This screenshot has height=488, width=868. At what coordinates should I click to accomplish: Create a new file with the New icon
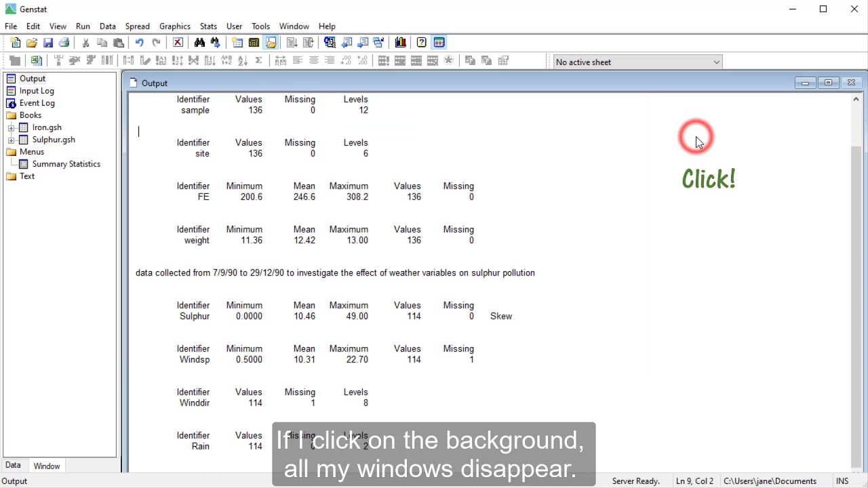pos(16,43)
